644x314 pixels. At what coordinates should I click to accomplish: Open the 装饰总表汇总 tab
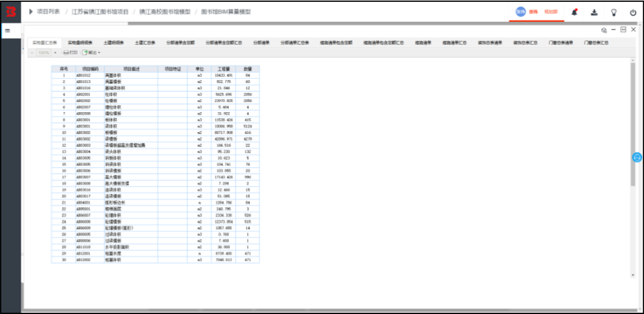pos(526,42)
